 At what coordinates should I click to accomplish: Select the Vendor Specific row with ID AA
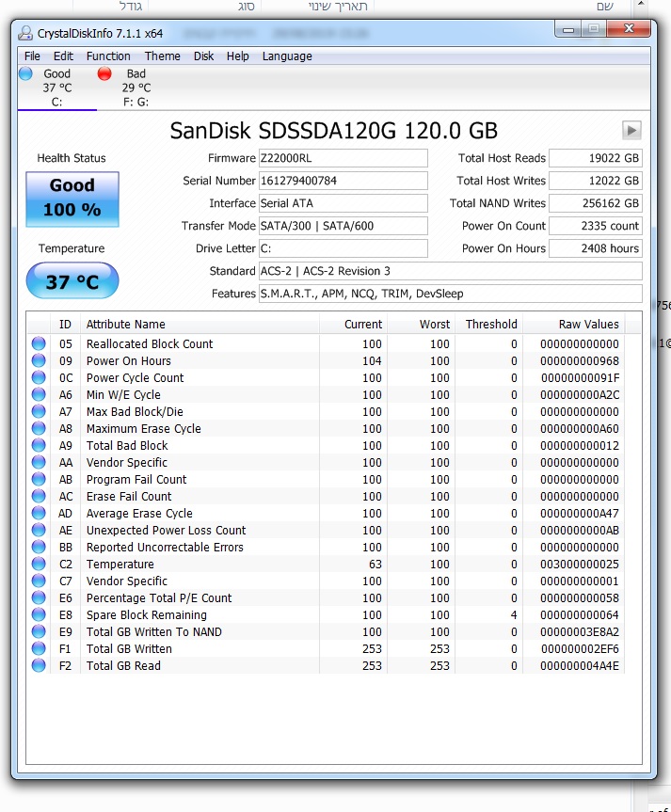pos(326,462)
